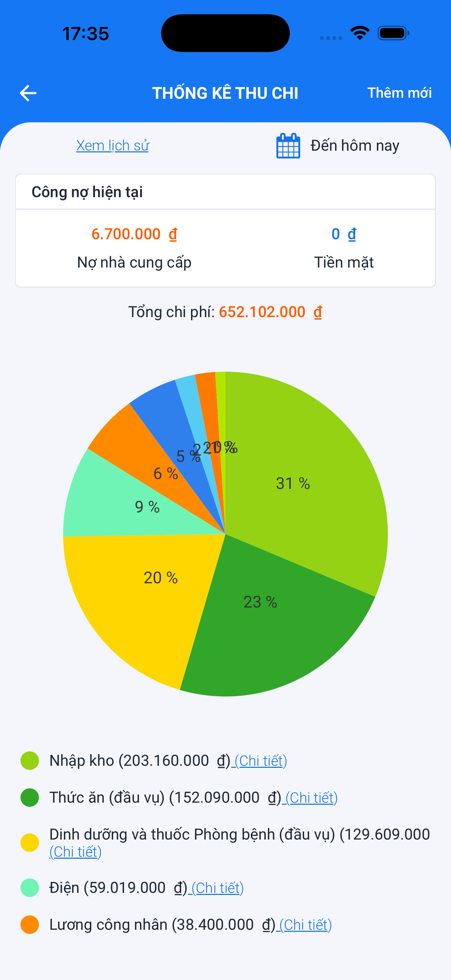The height and width of the screenshot is (980, 451).
Task: Open Chi tiết for Thức ăn (đầu vụ)
Action: pyautogui.click(x=312, y=798)
